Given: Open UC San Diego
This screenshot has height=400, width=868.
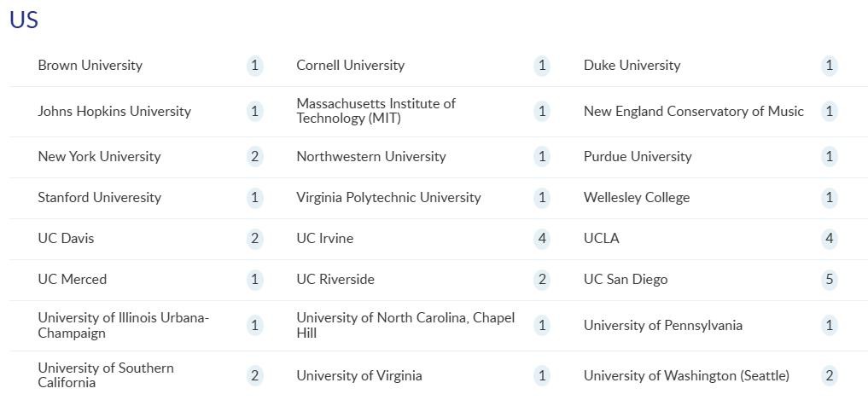Looking at the screenshot, I should point(626,280).
